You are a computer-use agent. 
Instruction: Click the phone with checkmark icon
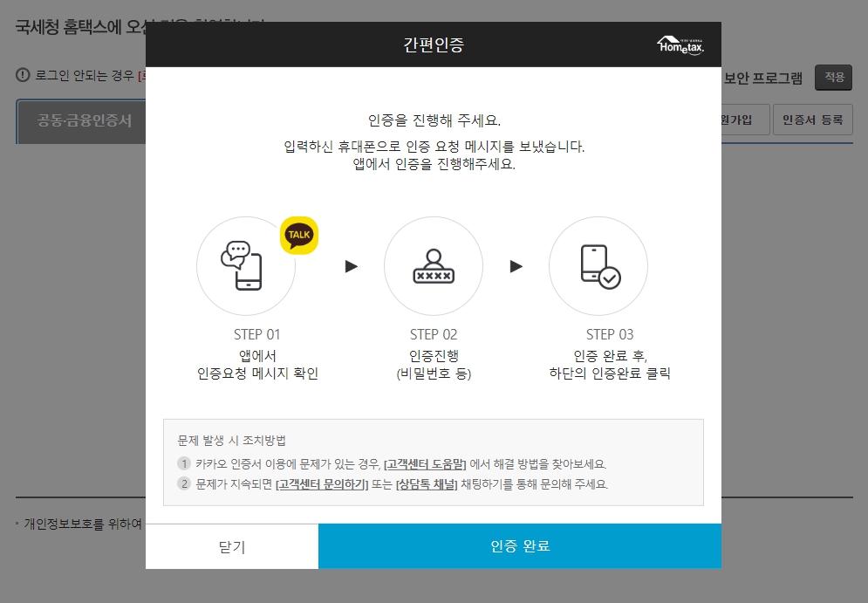(x=600, y=266)
